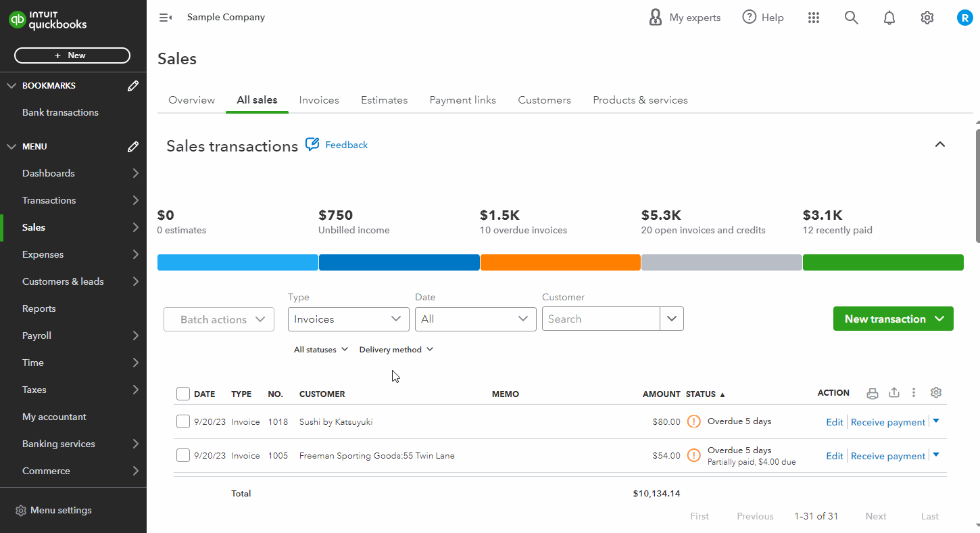This screenshot has width=980, height=533.
Task: Switch to Payment links tab
Action: pyautogui.click(x=463, y=100)
